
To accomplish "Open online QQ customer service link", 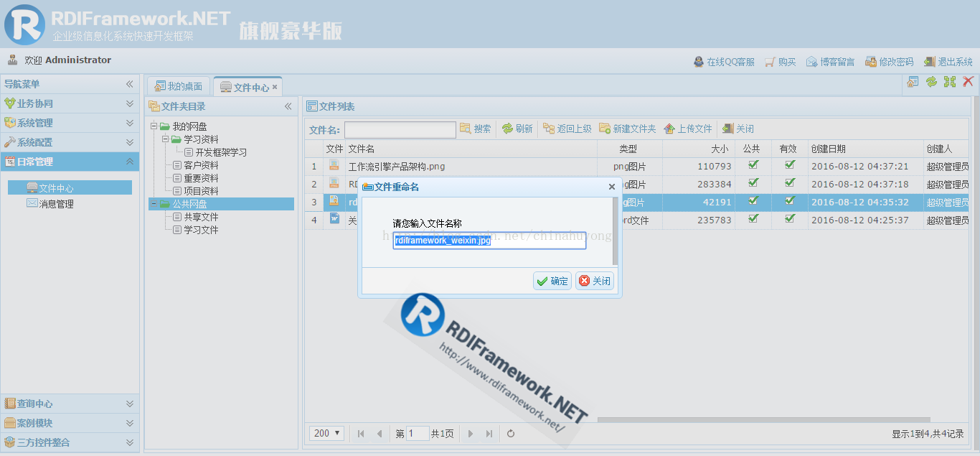I will coord(724,62).
